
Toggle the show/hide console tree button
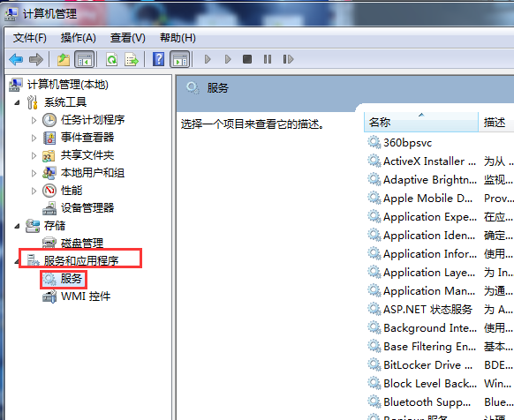tap(85, 59)
